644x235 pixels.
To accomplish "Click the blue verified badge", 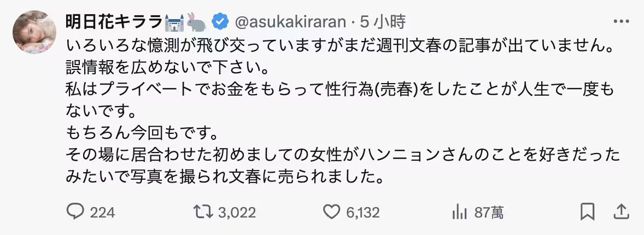I will click(220, 22).
